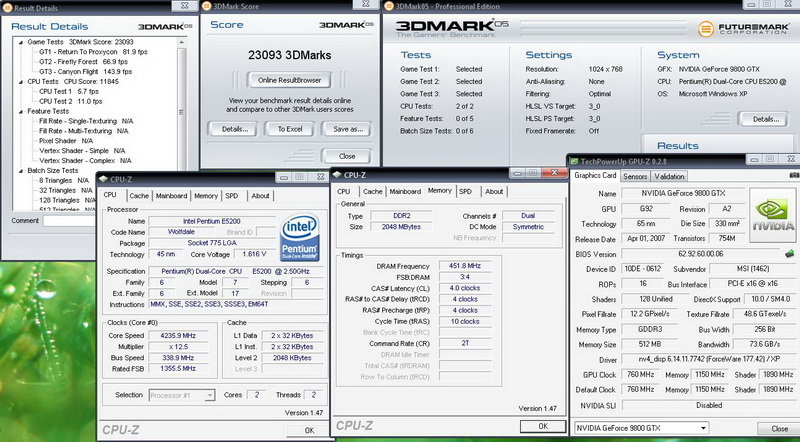Click the 3DMark Score window title icon
The width and height of the screenshot is (800, 442).
(206, 6)
